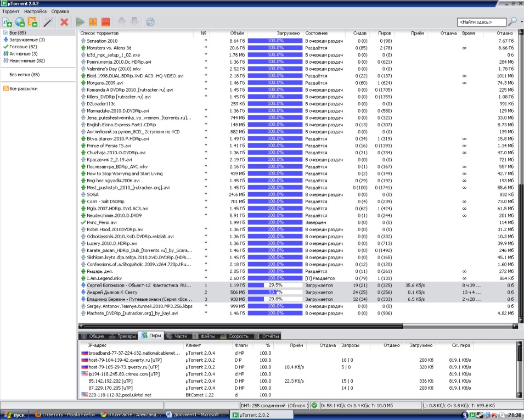Click the red Remove torrent icon
The height and width of the screenshot is (420, 524).
coord(64,22)
